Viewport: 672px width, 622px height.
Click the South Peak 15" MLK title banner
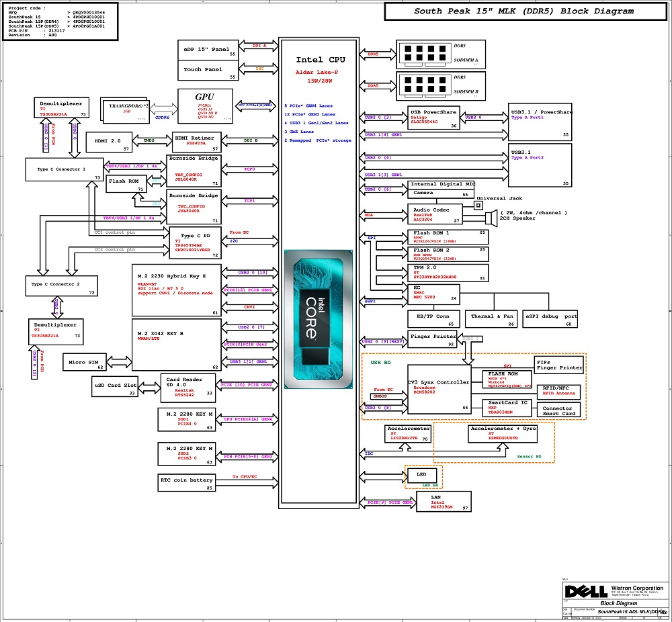525,11
